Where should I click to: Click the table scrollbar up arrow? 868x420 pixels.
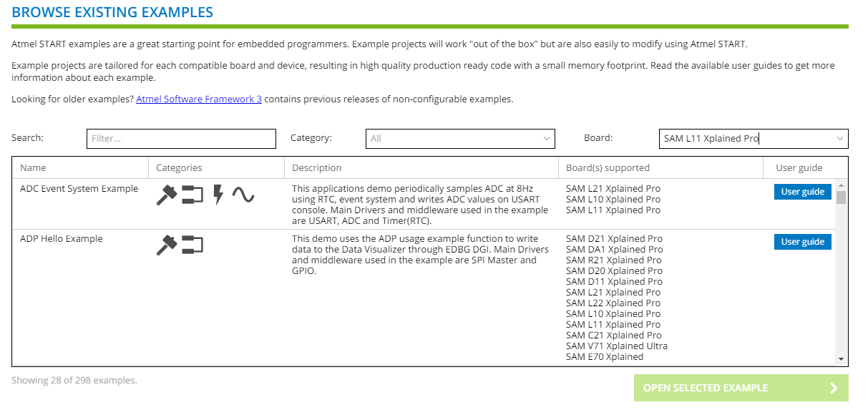(842, 185)
